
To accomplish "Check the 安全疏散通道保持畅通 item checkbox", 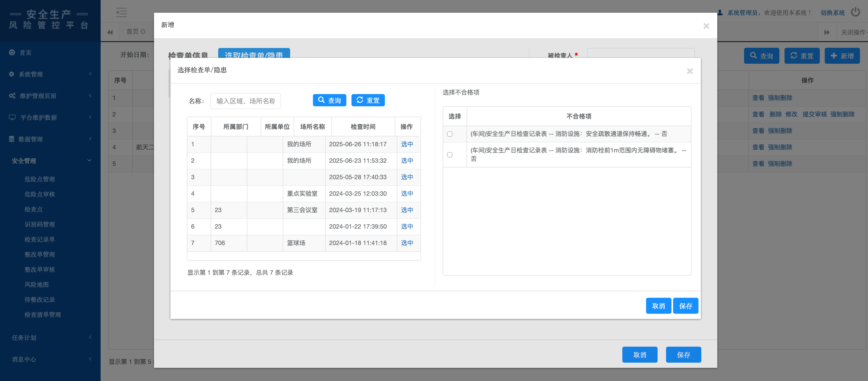I will click(450, 134).
